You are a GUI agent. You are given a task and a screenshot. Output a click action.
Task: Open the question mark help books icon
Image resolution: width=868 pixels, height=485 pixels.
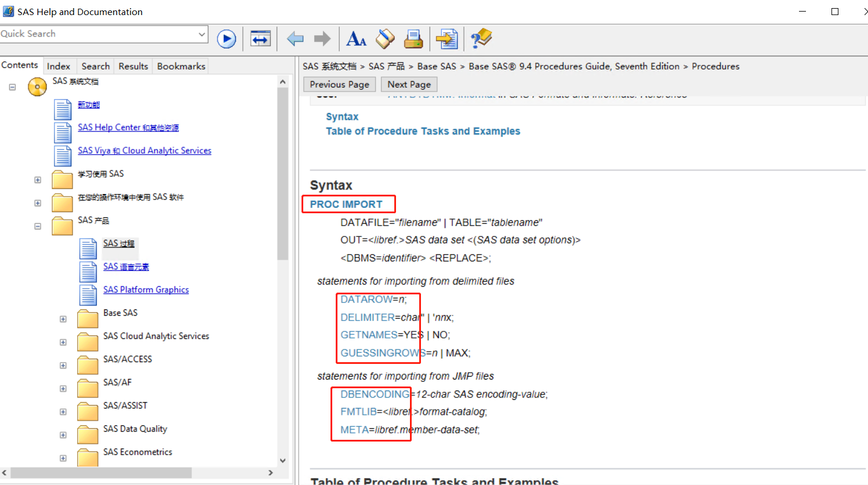[481, 39]
